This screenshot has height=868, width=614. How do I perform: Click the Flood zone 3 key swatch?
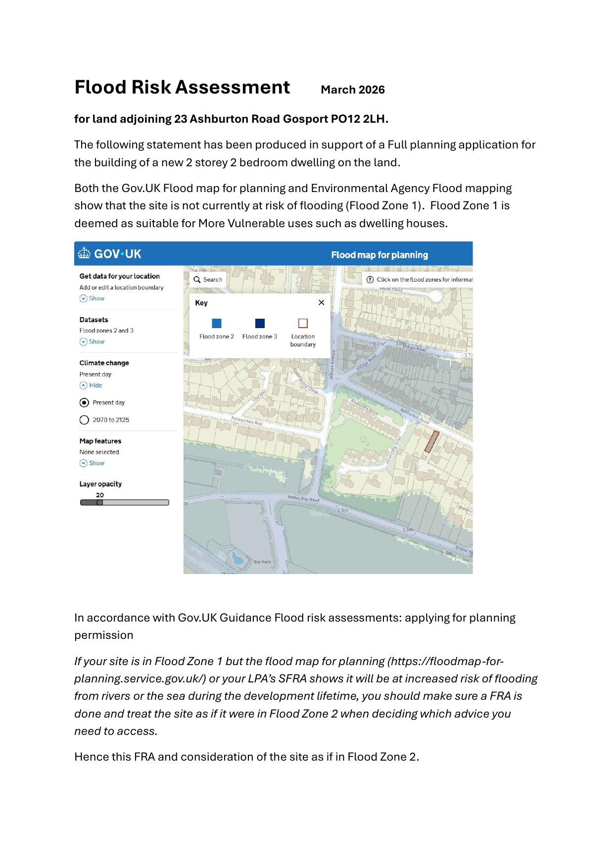click(x=260, y=323)
